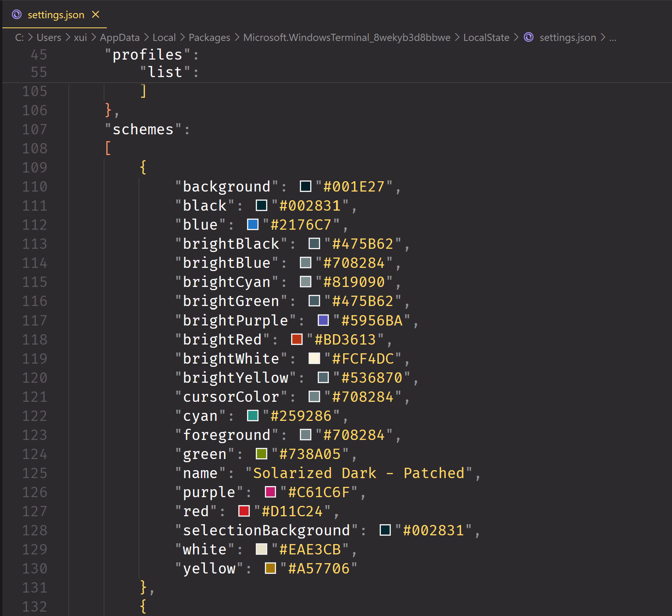Open color picker for white #EAE3CB

(x=261, y=549)
